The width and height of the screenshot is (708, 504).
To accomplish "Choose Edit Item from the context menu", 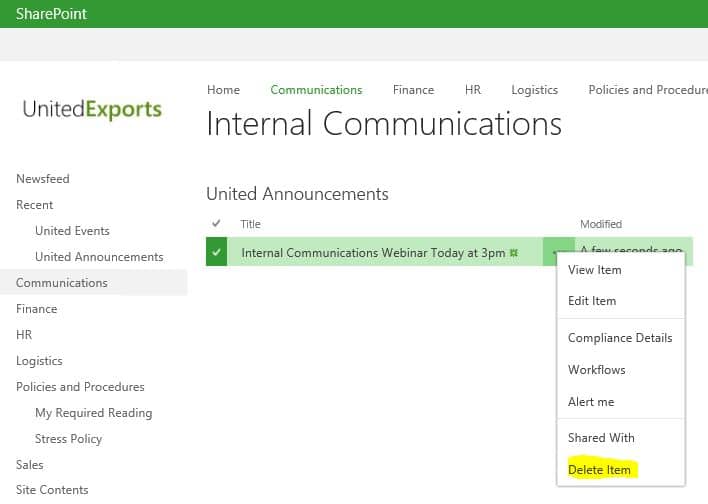I will (592, 301).
